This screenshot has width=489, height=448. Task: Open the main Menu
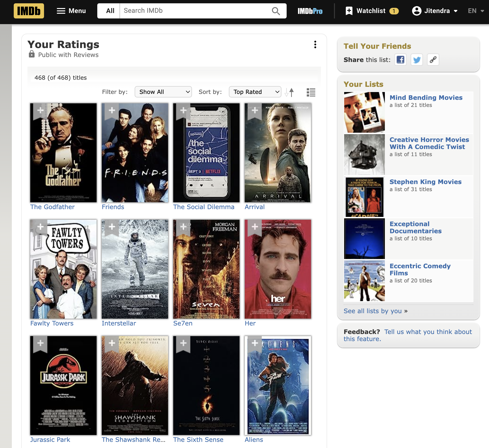pyautogui.click(x=71, y=11)
